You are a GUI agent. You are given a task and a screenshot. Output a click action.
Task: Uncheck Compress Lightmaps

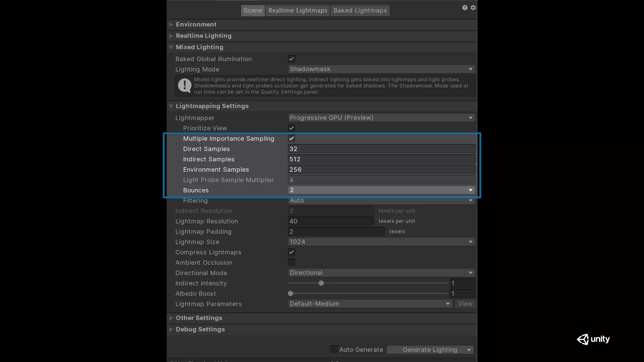[291, 252]
